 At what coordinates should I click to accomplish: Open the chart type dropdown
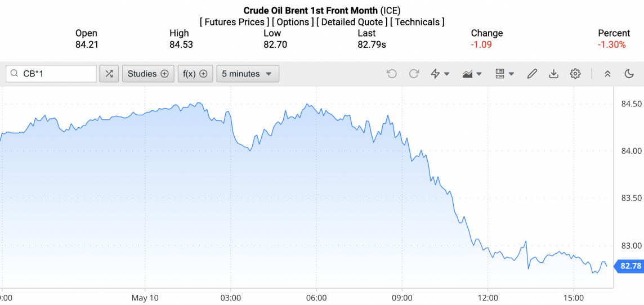click(472, 74)
